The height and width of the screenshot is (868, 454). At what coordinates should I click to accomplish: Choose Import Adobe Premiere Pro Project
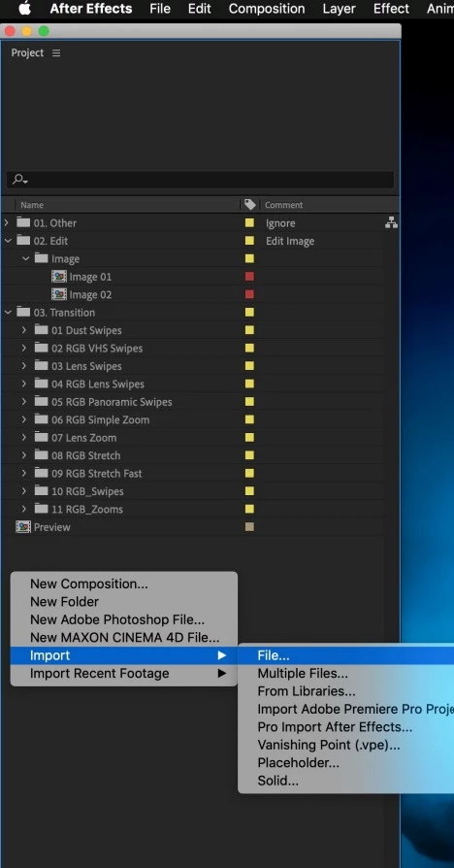[x=346, y=709]
